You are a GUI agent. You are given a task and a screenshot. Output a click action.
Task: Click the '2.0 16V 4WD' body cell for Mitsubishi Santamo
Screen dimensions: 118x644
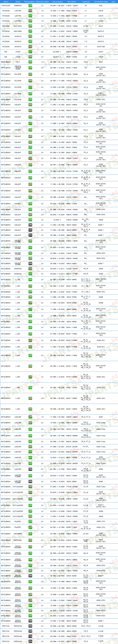[x=86, y=540]
